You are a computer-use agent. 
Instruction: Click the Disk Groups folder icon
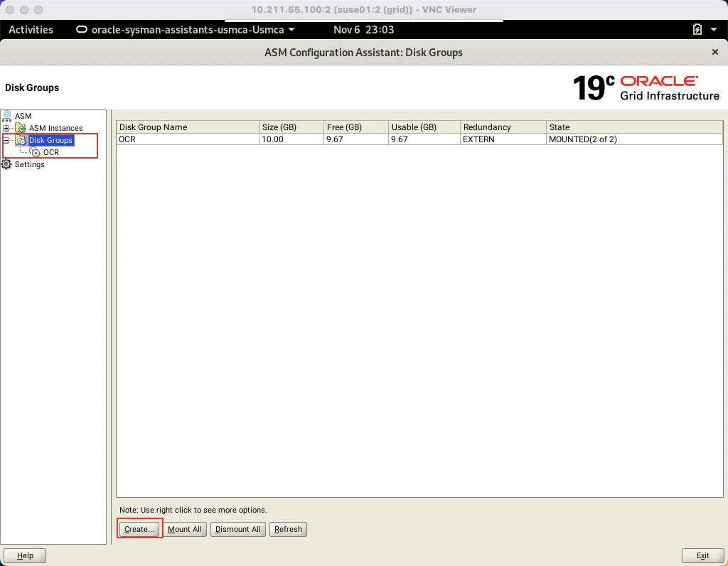[x=20, y=140]
